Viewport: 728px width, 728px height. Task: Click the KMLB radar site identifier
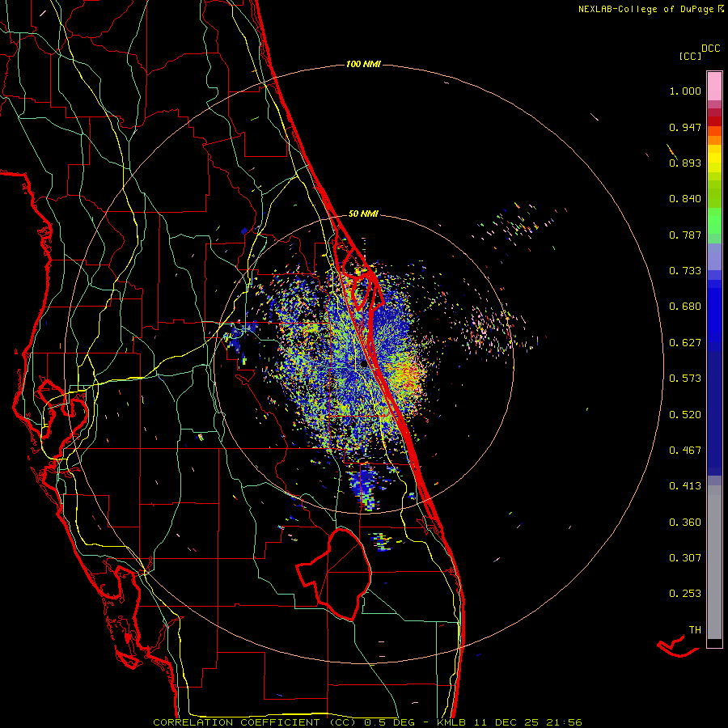tap(451, 722)
